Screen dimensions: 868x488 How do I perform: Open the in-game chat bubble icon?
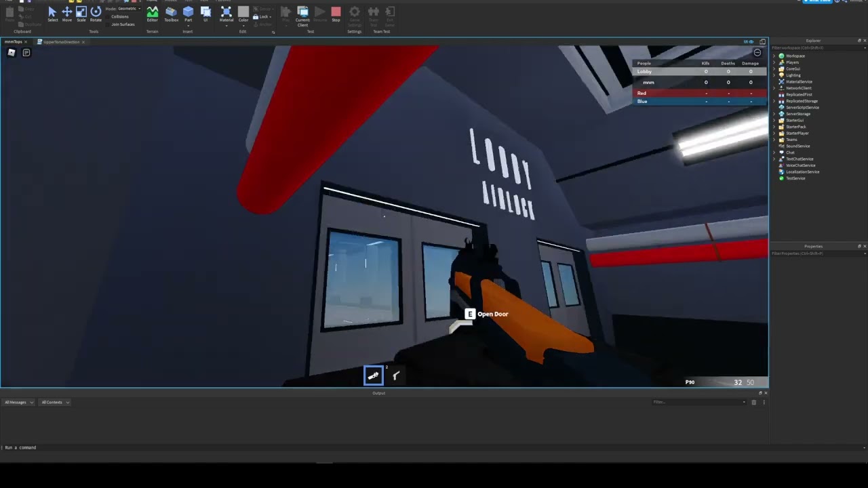[x=26, y=52]
